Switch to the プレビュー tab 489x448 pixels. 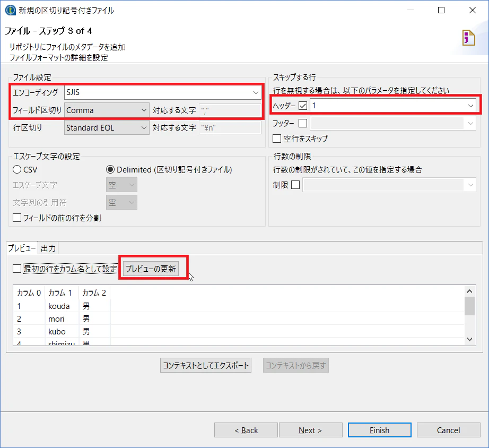pos(22,248)
